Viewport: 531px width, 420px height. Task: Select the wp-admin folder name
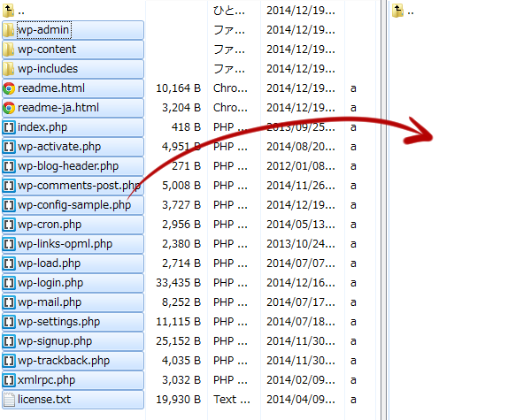point(43,30)
